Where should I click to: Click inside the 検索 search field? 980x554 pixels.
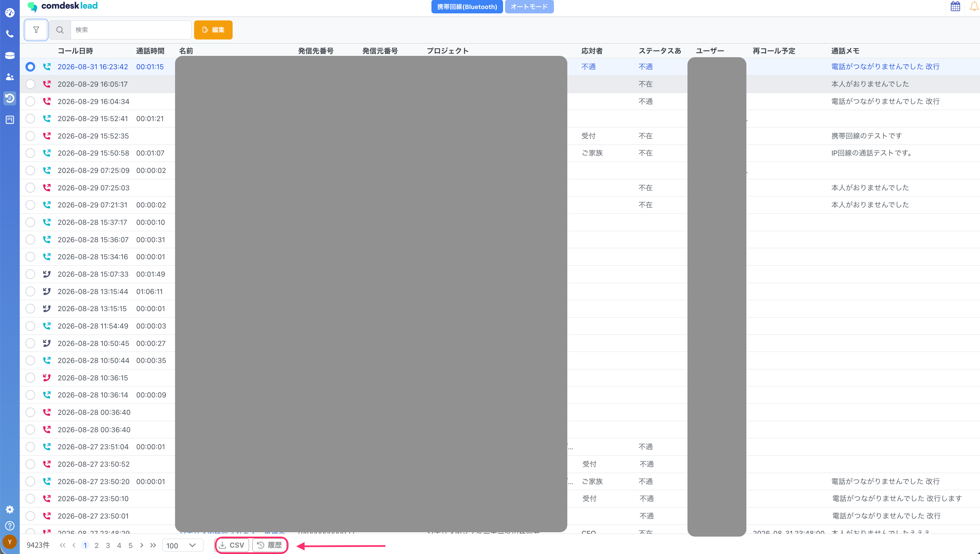pos(131,30)
